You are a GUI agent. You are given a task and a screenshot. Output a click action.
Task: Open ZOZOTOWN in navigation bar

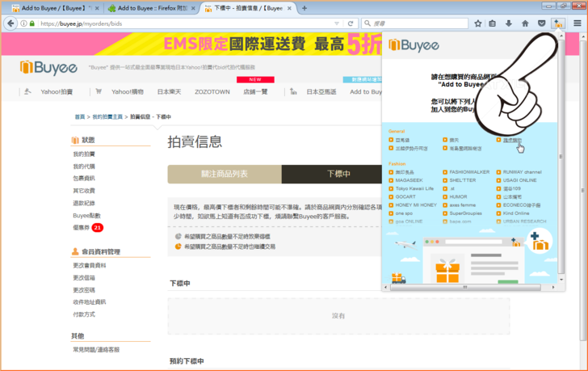pyautogui.click(x=212, y=91)
